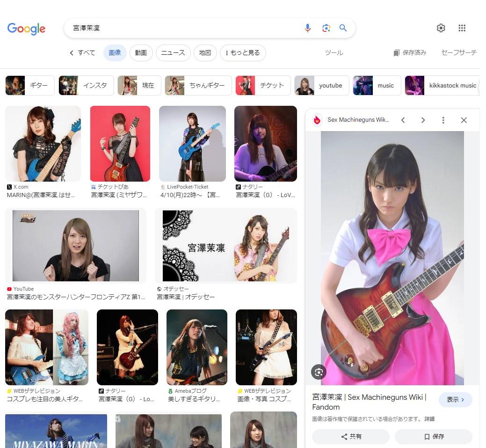Screen dimensions: 486x448
Task: Switch to ニュース tab
Action: click(173, 53)
